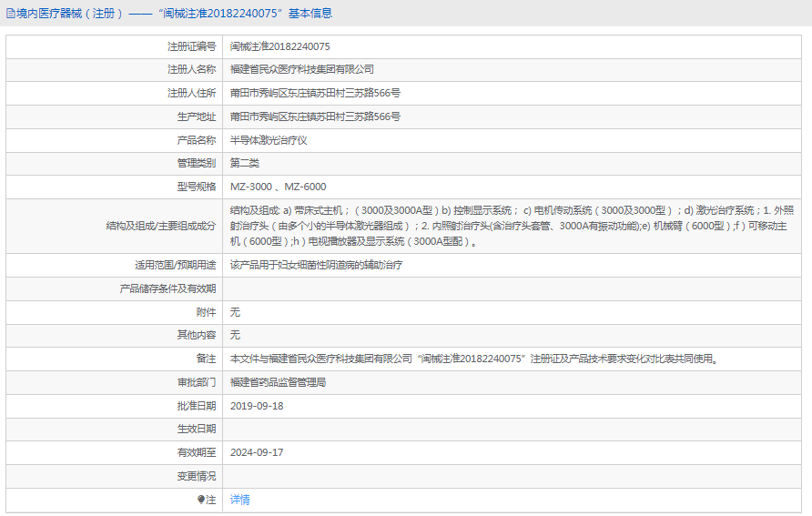Select the 注册人住所 address value
812x516 pixels.
pos(315,93)
